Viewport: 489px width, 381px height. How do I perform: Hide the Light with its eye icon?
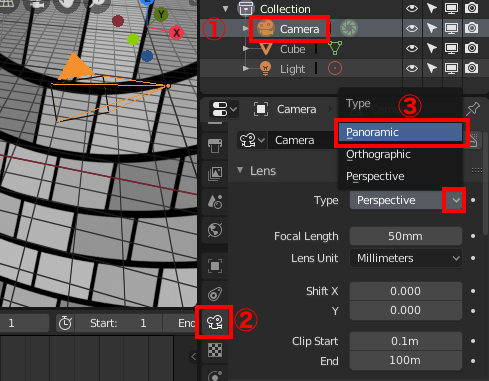point(412,68)
